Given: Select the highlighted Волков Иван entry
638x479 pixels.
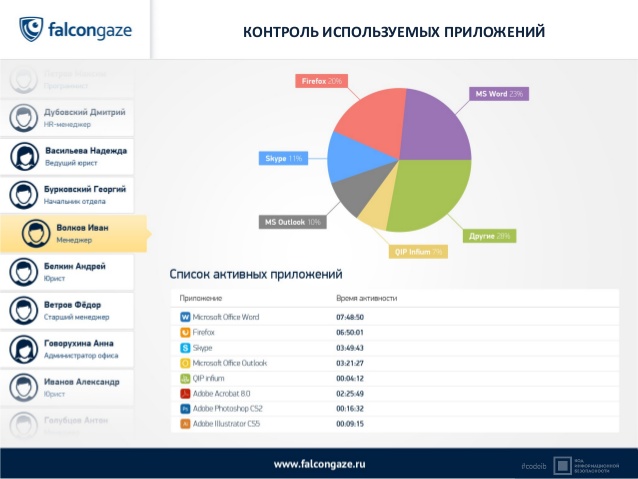Looking at the screenshot, I should 75,234.
